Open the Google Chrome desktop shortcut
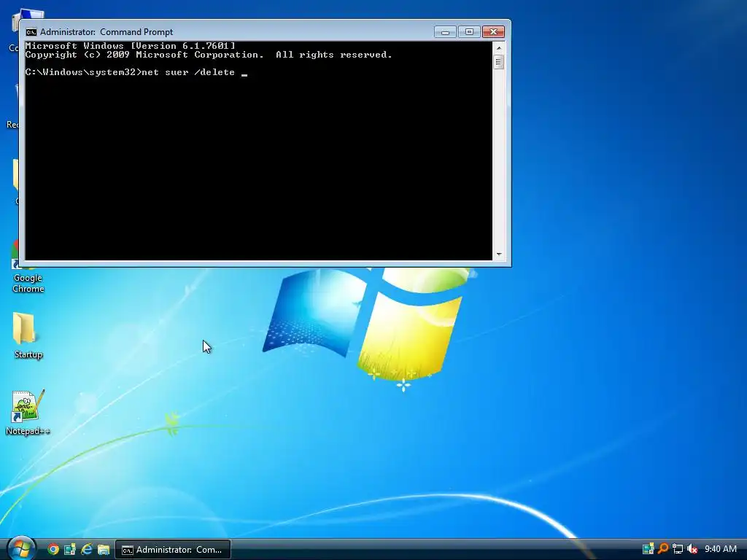The width and height of the screenshot is (747, 560). [28, 267]
